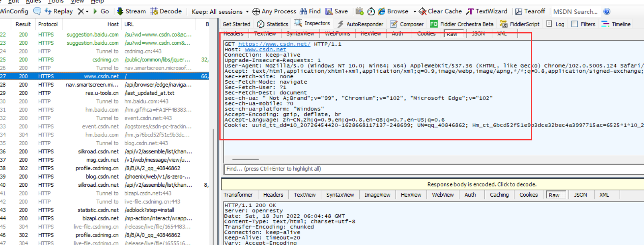
Task: Select response WebView tab
Action: (443, 195)
